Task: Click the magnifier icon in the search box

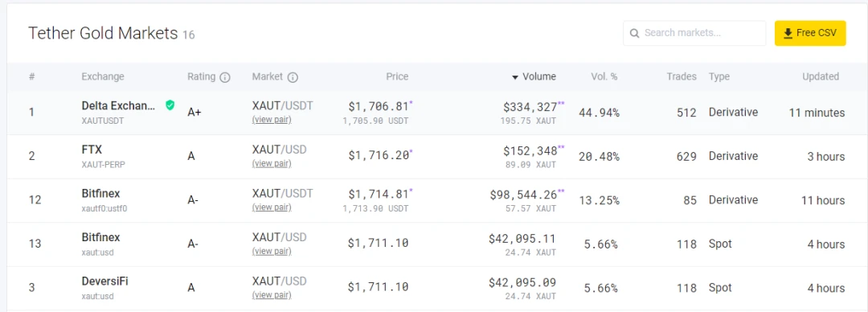Action: point(635,33)
